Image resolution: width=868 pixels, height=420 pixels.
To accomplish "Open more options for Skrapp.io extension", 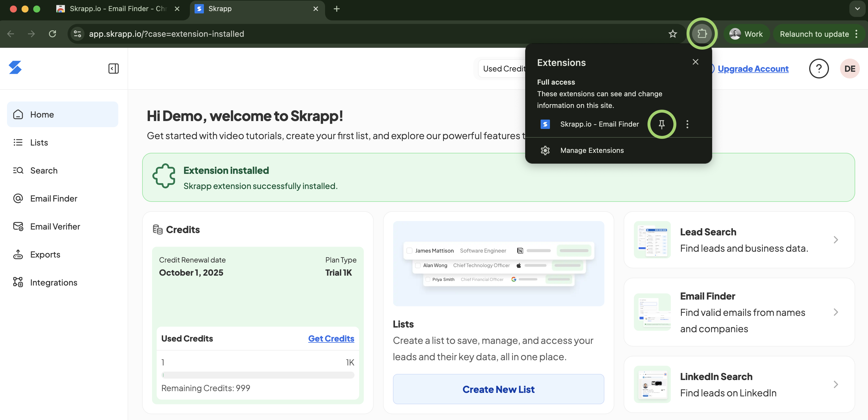I will (687, 124).
